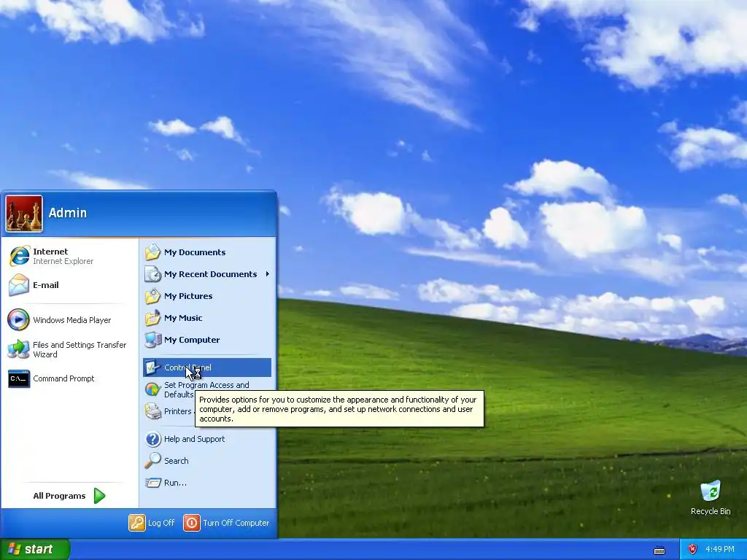Click the Admin user name
This screenshot has height=560, width=747.
click(68, 213)
